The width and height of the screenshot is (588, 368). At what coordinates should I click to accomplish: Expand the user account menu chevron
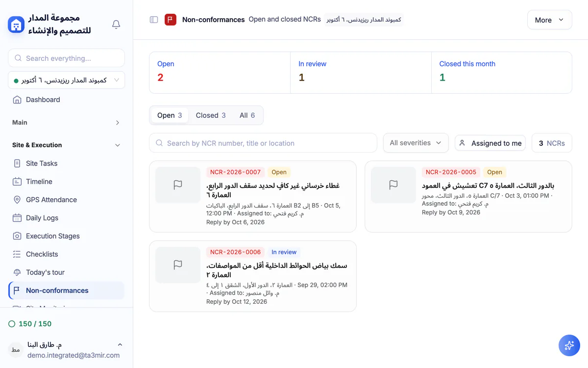[120, 345]
